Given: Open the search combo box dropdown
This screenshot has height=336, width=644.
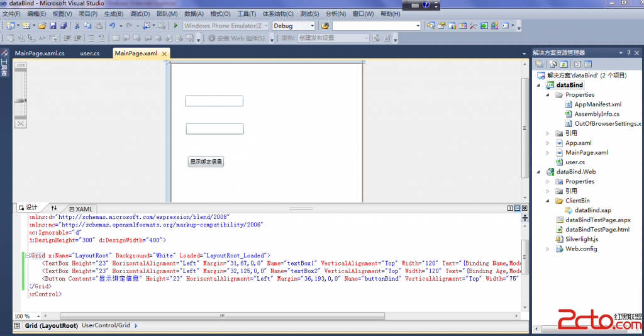Looking at the screenshot, I should tap(418, 26).
